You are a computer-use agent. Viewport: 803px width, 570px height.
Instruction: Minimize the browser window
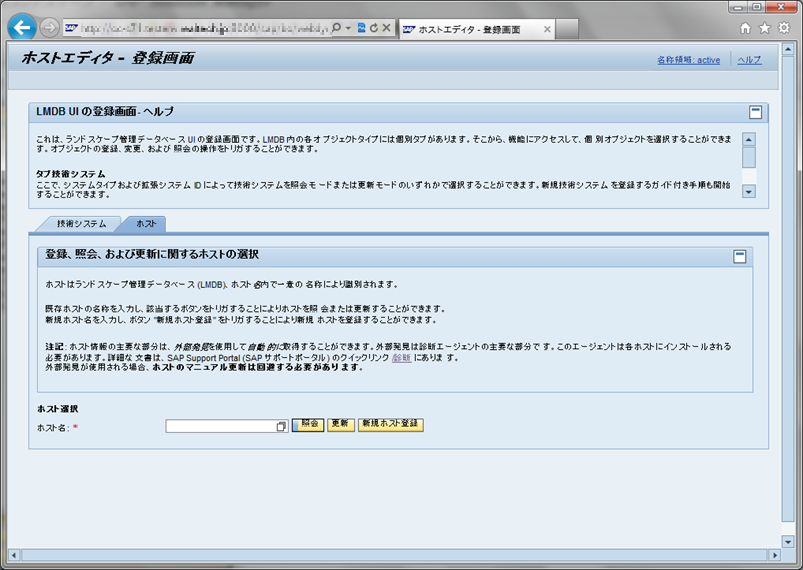[738, 7]
